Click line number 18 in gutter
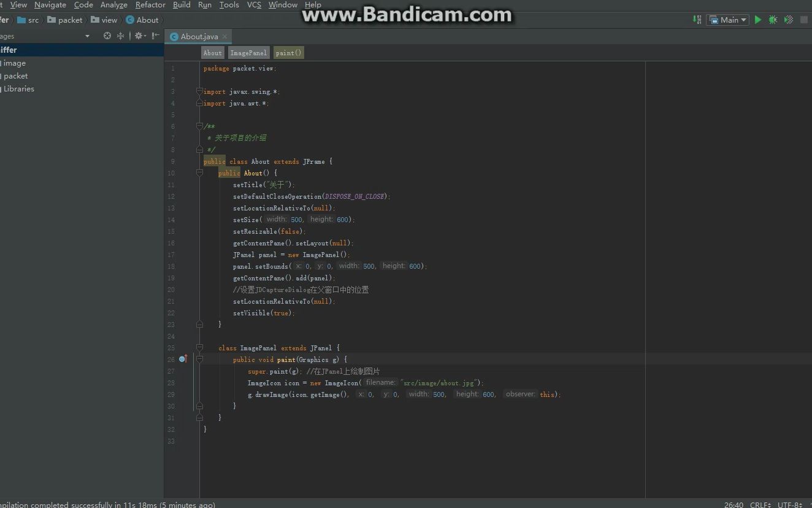Image resolution: width=812 pixels, height=508 pixels. (x=171, y=267)
